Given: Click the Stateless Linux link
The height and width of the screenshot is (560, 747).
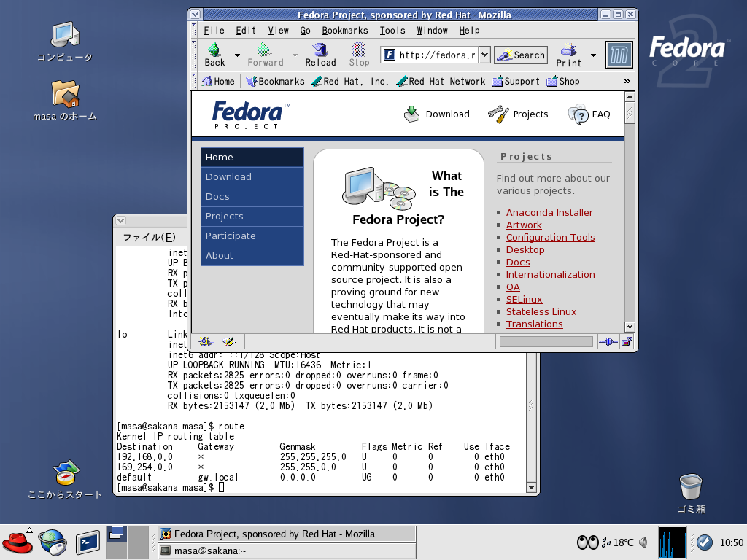Looking at the screenshot, I should point(541,311).
